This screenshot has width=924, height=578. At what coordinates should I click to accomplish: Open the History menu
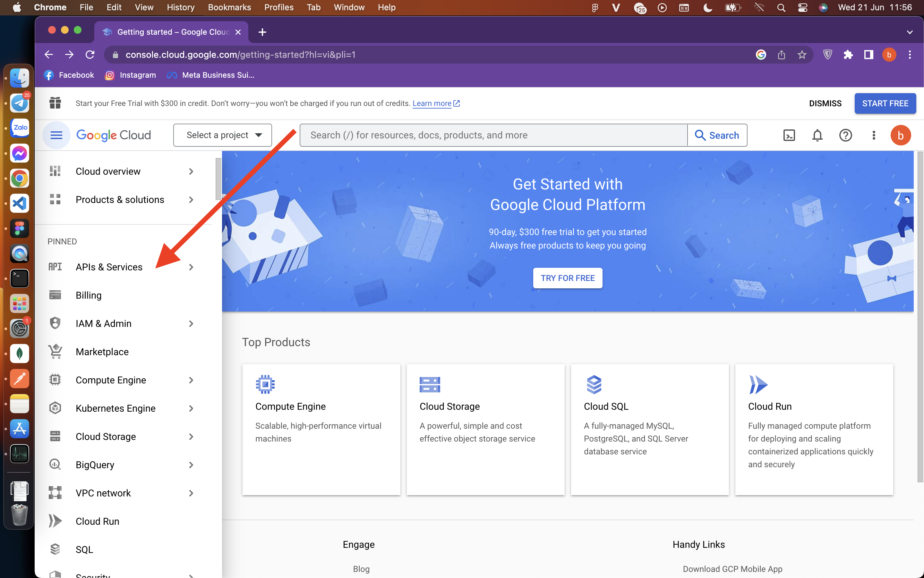pyautogui.click(x=180, y=7)
